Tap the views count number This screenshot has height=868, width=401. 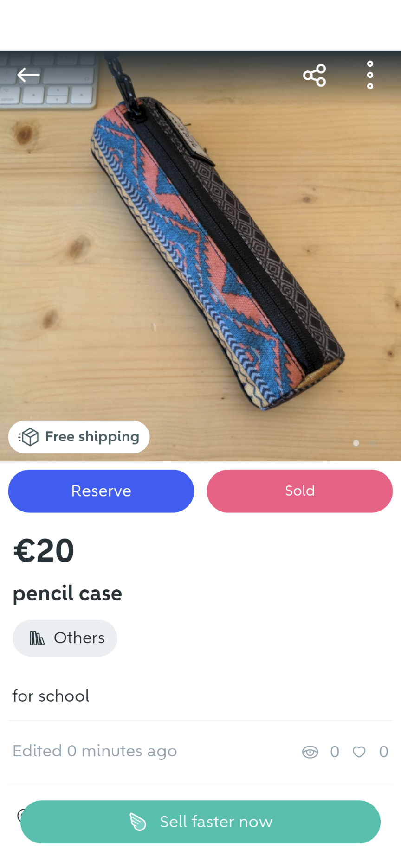pyautogui.click(x=335, y=752)
